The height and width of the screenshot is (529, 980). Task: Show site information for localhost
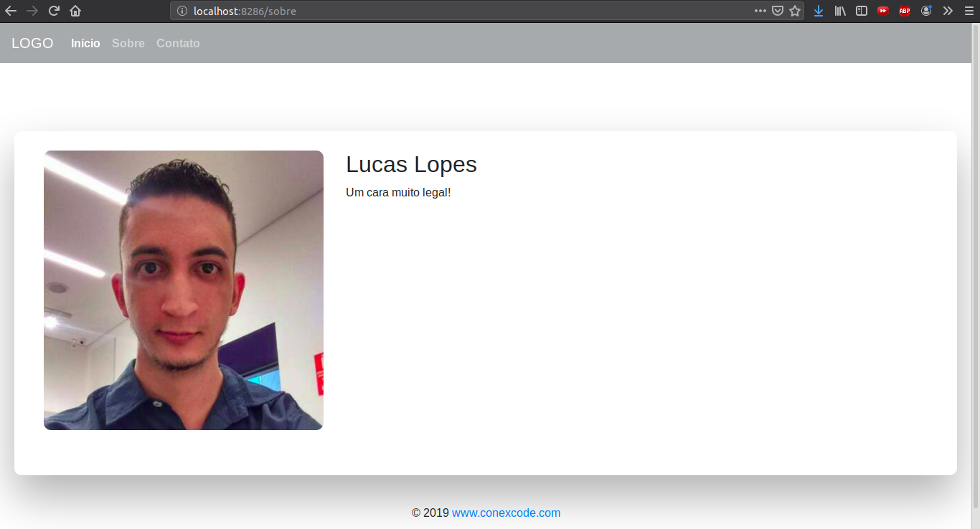point(182,11)
